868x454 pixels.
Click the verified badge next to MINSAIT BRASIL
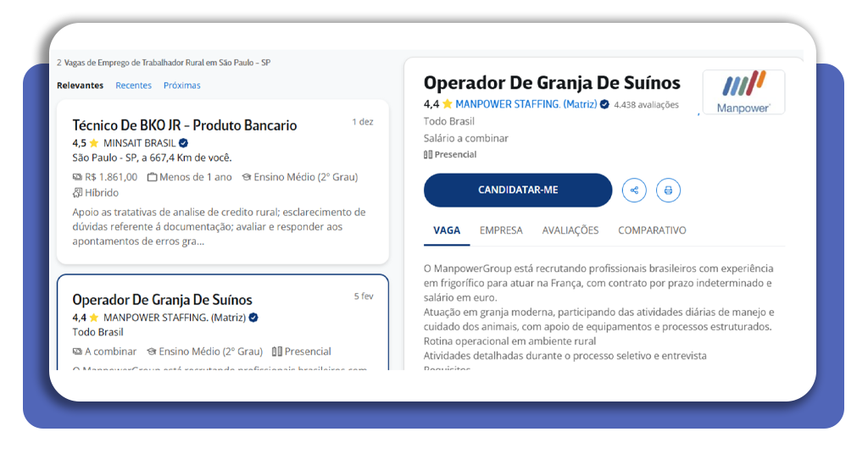(x=183, y=143)
